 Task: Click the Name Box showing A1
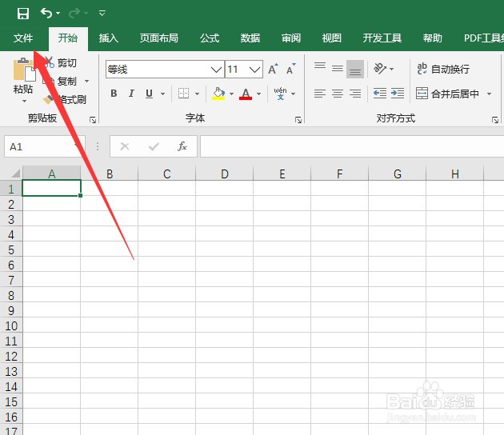click(45, 146)
